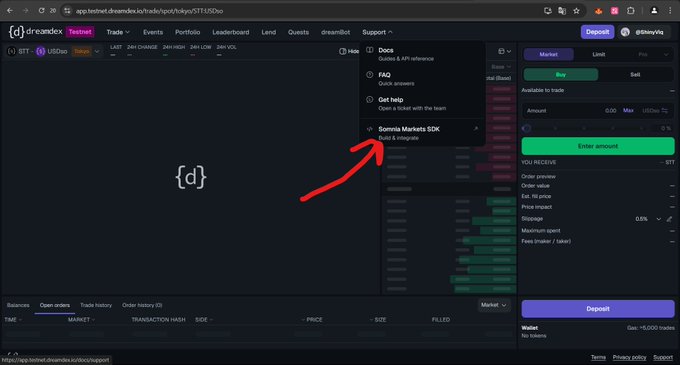Open the Portfolio nav item
This screenshot has width=680, height=365.
pos(187,32)
